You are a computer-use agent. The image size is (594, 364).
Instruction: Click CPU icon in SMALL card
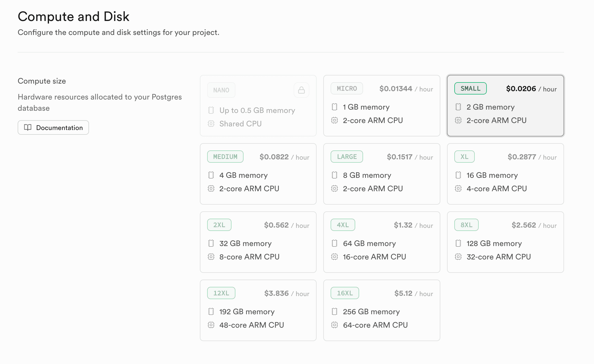pos(458,120)
